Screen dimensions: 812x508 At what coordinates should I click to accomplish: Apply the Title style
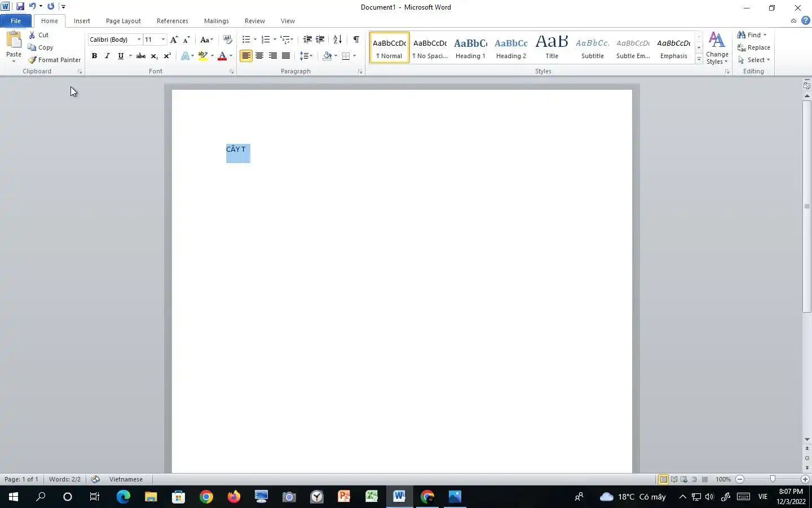click(551, 47)
